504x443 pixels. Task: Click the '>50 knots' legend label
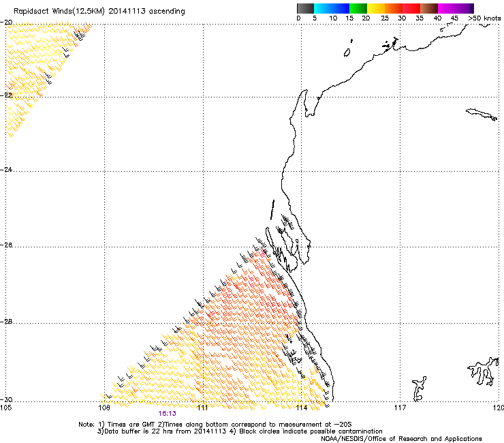pos(485,18)
